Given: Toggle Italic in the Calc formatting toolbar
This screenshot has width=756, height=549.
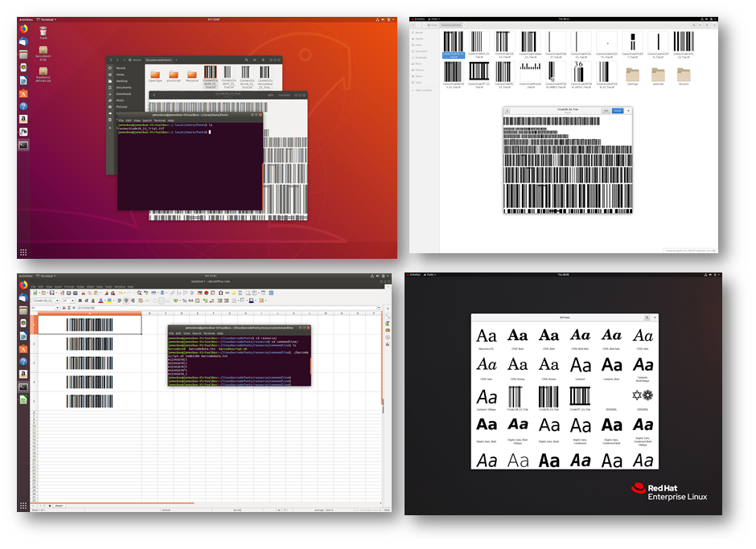Looking at the screenshot, I should [86, 301].
